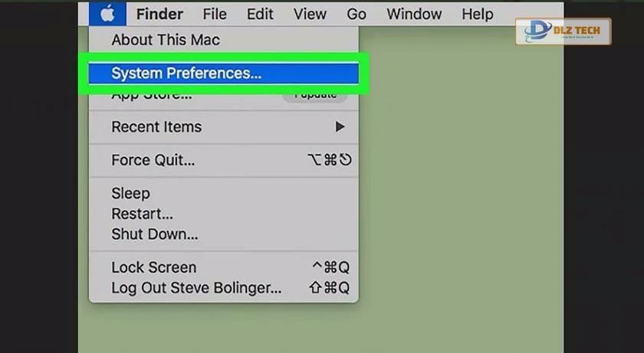Screen dimensions: 644x353
Task: Choose About This Mac
Action: coord(166,40)
